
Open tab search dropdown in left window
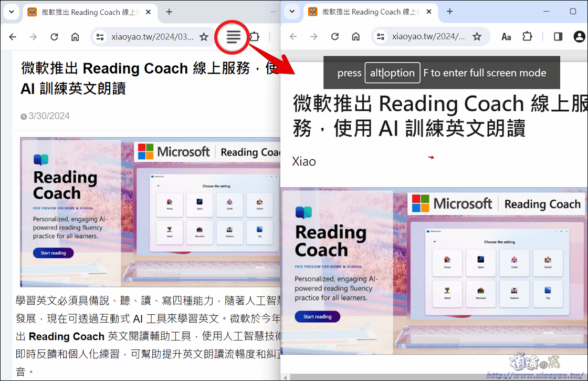pyautogui.click(x=12, y=12)
